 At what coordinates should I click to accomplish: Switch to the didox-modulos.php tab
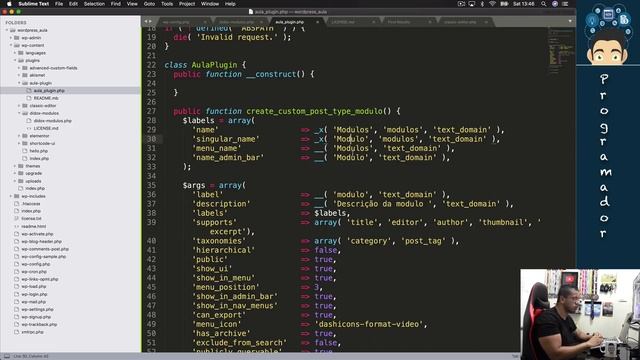236,22
